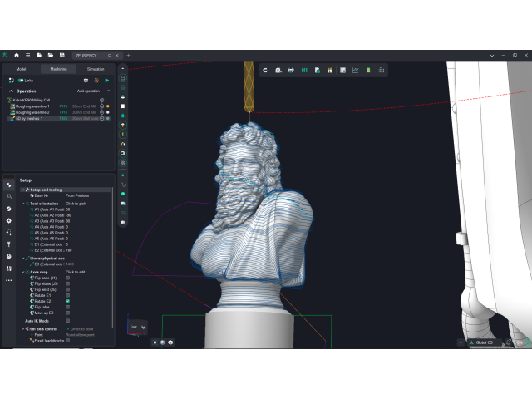This screenshot has height=399, width=532.
Task: Enable the Auto IK Mode checkbox
Action: click(x=67, y=320)
